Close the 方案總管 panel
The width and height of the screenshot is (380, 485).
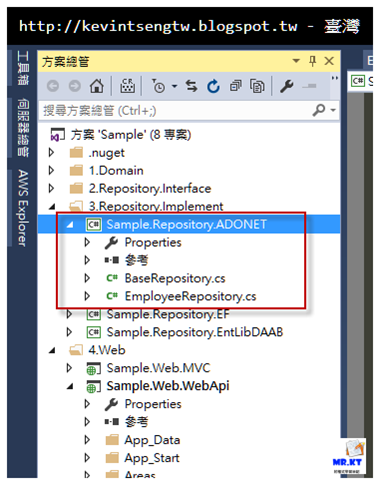point(329,61)
